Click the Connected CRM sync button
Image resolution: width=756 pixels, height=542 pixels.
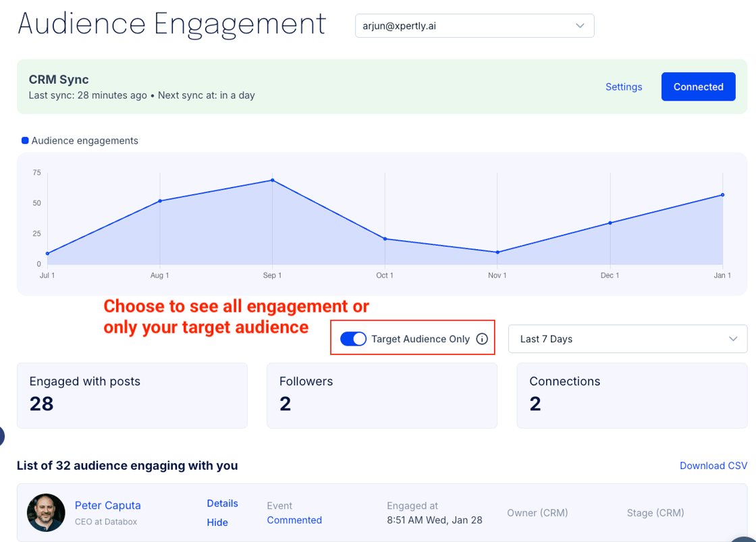[698, 86]
